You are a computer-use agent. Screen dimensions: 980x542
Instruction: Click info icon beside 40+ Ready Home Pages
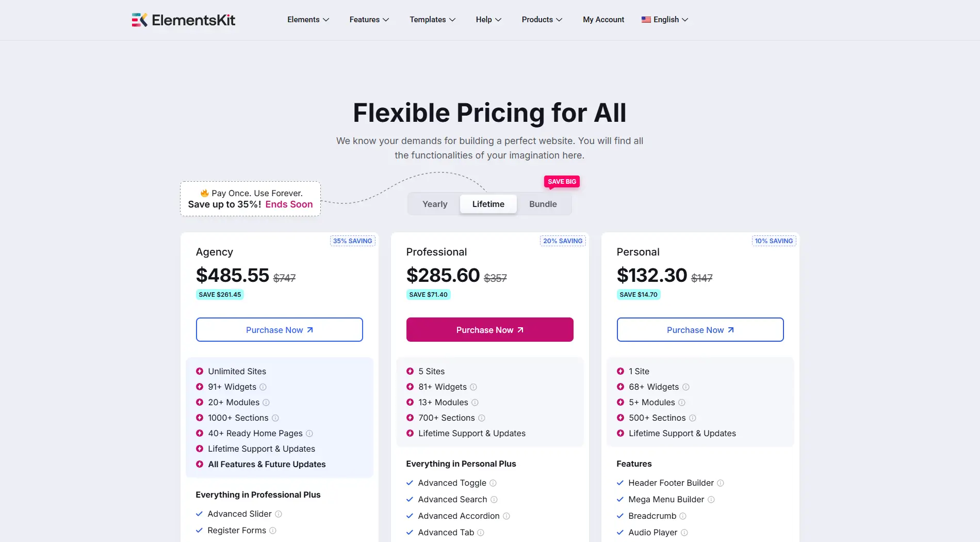coord(309,434)
